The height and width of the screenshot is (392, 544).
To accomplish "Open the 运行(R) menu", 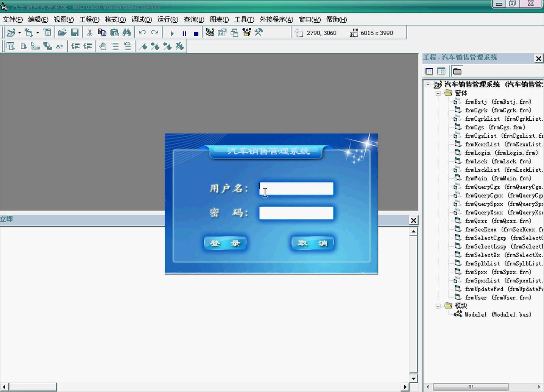I will (x=168, y=20).
